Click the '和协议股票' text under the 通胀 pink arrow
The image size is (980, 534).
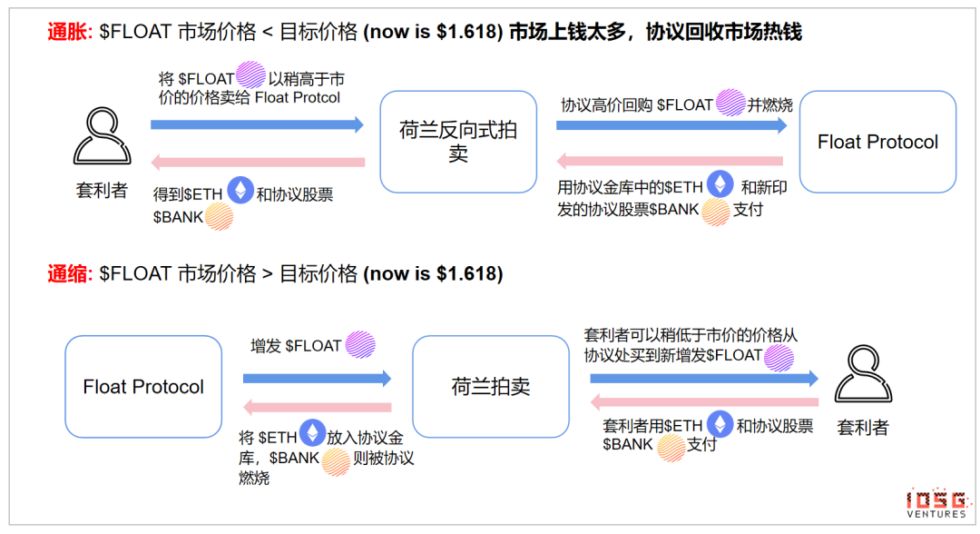tap(294, 194)
